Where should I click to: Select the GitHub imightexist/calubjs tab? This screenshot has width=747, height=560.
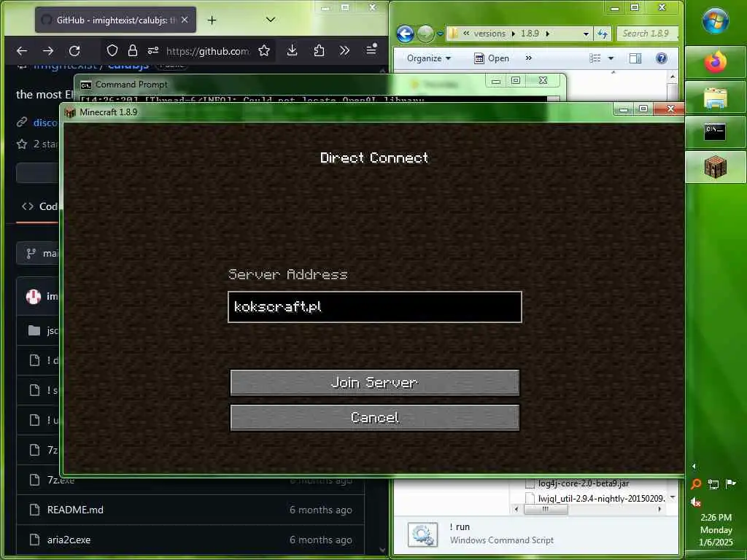[115, 20]
